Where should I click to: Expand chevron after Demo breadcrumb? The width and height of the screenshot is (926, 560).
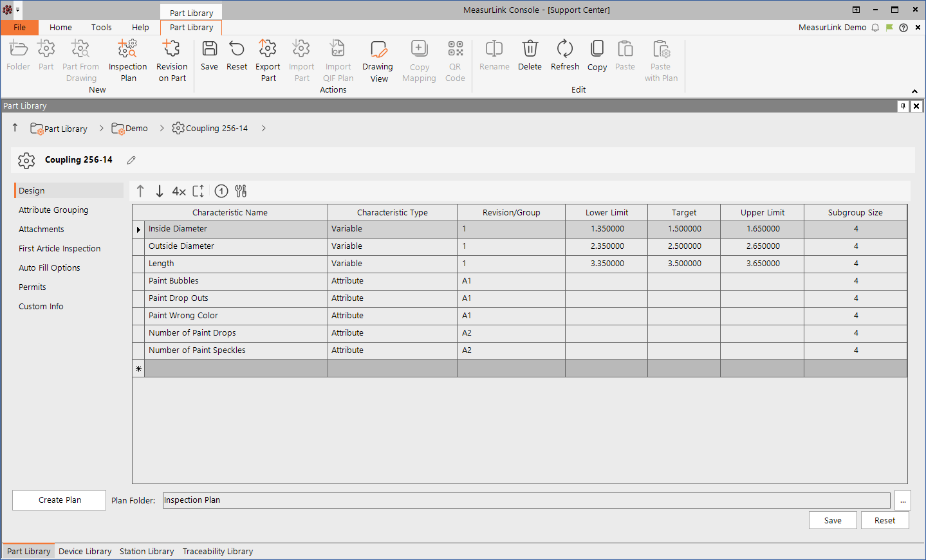click(162, 128)
